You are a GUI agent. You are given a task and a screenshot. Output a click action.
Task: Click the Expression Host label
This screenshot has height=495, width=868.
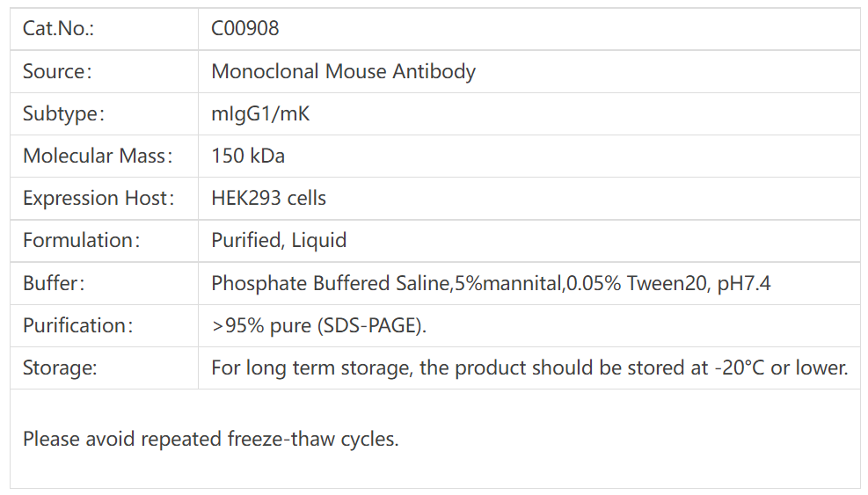(98, 198)
